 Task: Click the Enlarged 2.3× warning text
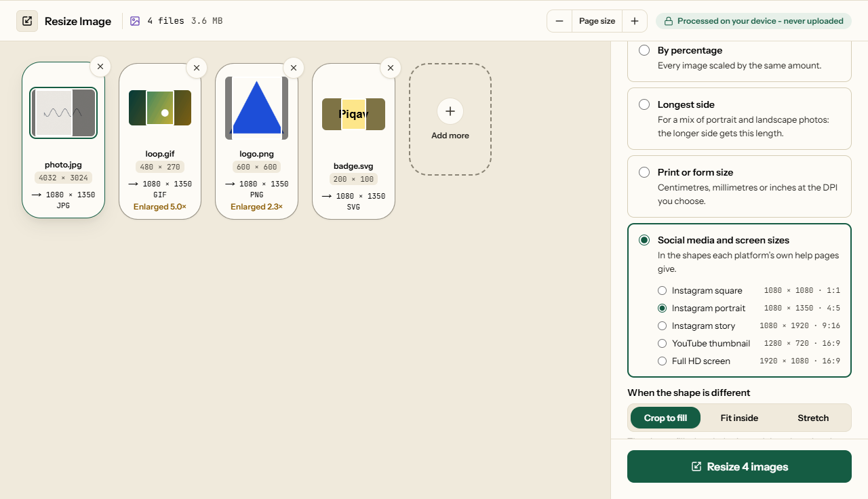(x=256, y=207)
